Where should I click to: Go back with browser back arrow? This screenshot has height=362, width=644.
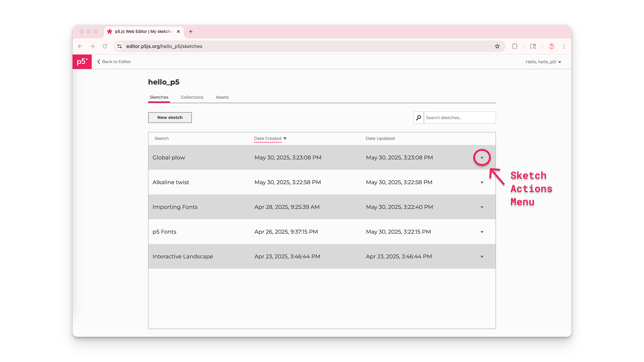(x=80, y=46)
